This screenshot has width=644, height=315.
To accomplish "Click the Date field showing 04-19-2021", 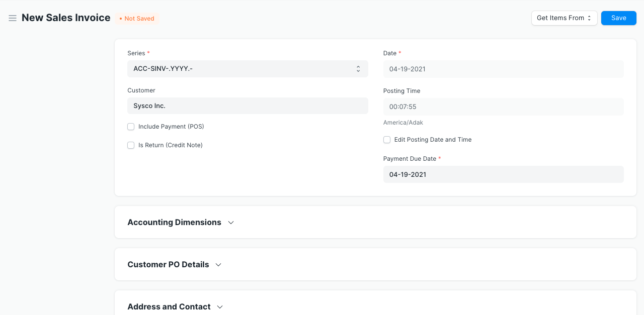I will pos(503,69).
